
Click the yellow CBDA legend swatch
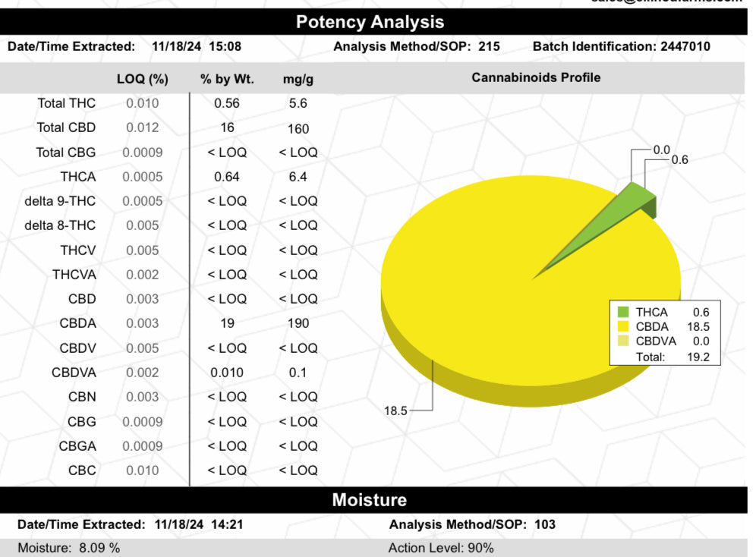624,326
